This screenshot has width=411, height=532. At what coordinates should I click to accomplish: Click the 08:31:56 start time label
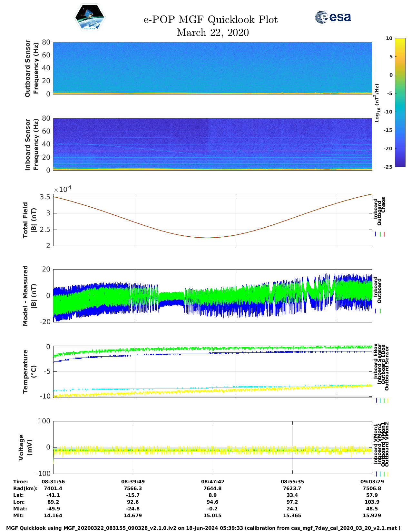tap(53, 482)
